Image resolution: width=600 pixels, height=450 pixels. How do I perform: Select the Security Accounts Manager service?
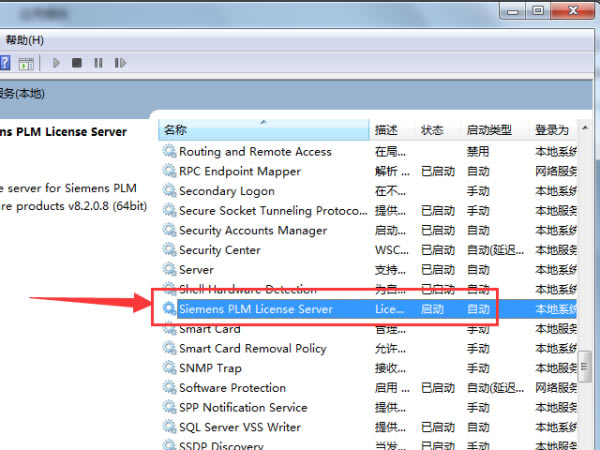click(x=368, y=230)
